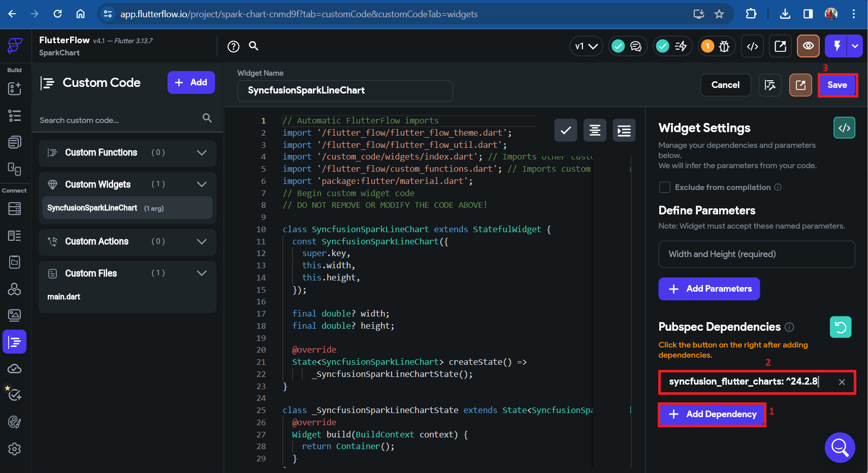Click the Custom Functions section label
The image size is (868, 473).
[101, 152]
